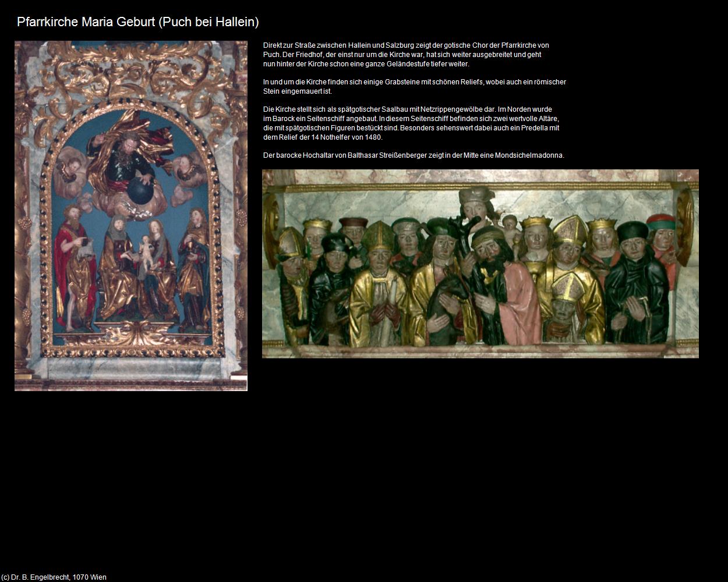Click the copyright notice Dr. B. Engelbrecht
The width and height of the screenshot is (728, 582).
54,577
